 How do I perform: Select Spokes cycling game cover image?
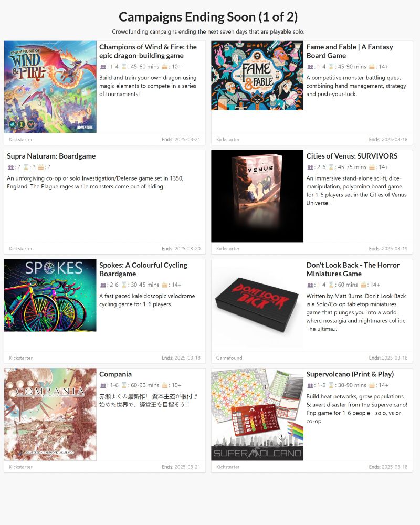tap(50, 295)
